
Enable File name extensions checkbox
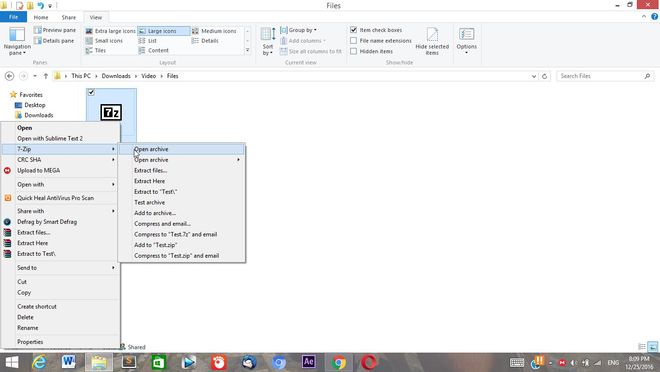click(354, 41)
